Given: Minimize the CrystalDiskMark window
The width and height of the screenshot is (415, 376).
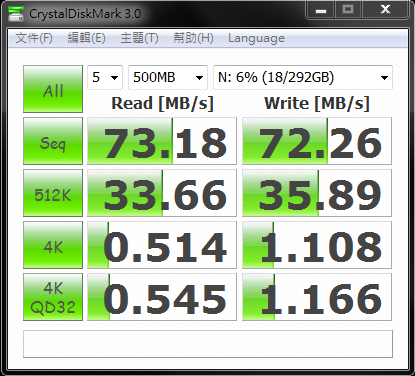Looking at the screenshot, I should click(x=321, y=10).
